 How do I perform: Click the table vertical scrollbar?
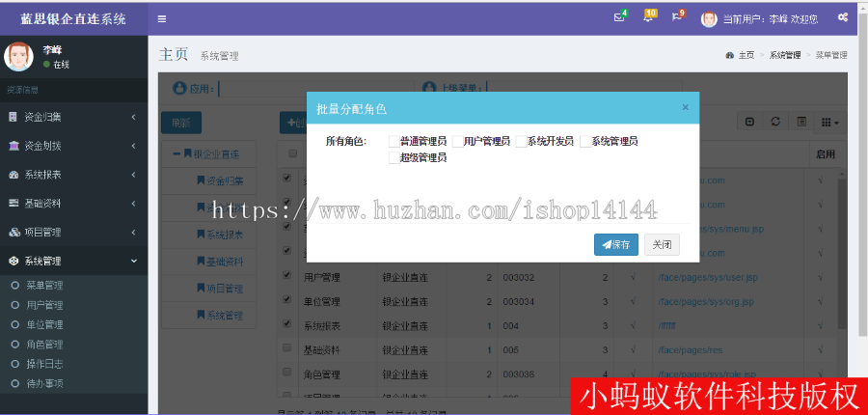coord(842,252)
